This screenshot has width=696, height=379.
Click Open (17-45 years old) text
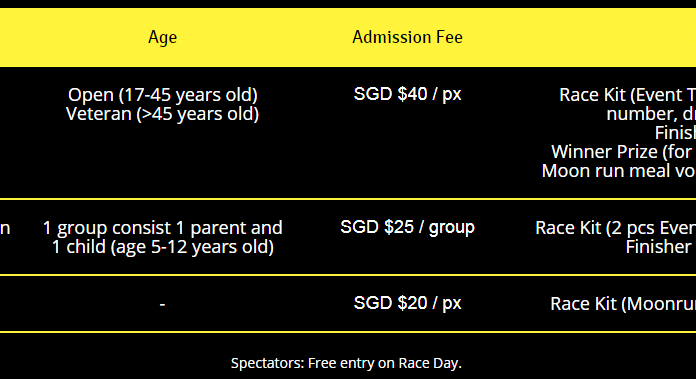point(162,95)
